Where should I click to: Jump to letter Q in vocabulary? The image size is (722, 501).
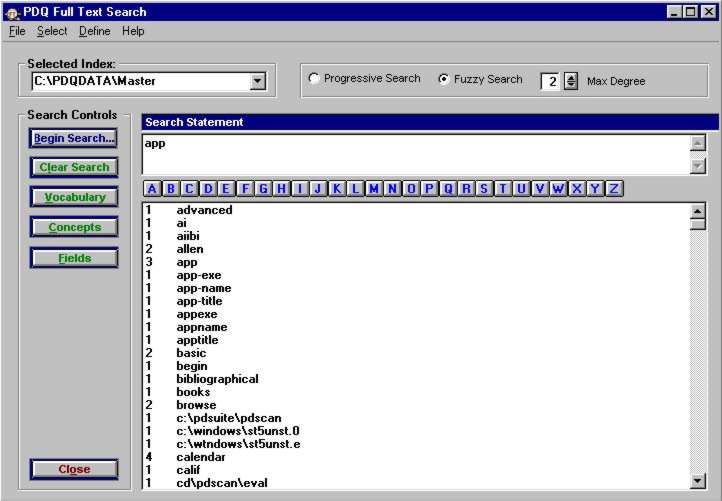coord(448,188)
